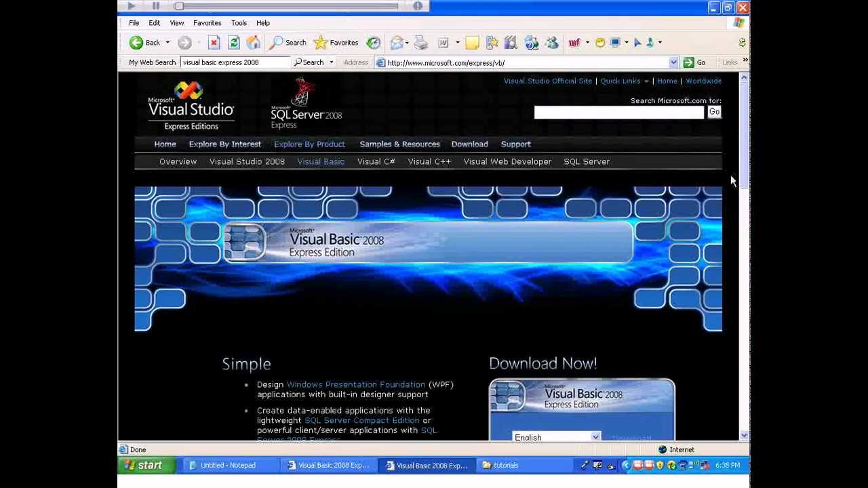This screenshot has height=488, width=868.
Task: Open the View menu
Action: [177, 23]
